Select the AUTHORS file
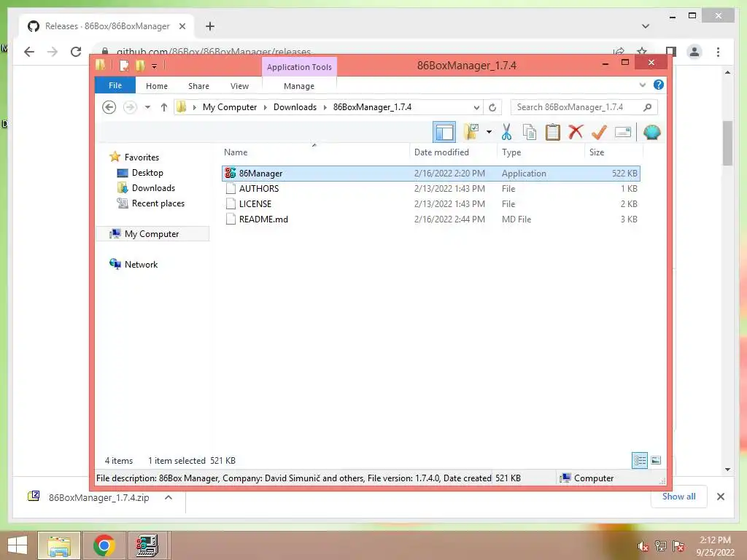Viewport: 747px width, 560px height. tap(430, 189)
